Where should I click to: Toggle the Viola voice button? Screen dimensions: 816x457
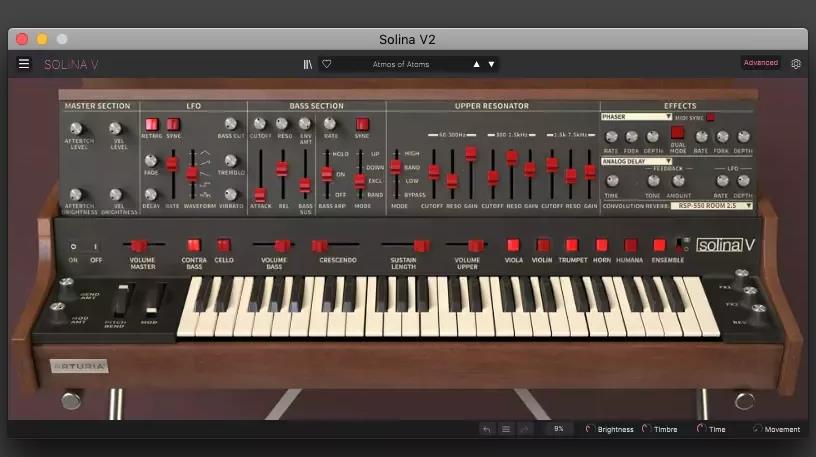(513, 245)
